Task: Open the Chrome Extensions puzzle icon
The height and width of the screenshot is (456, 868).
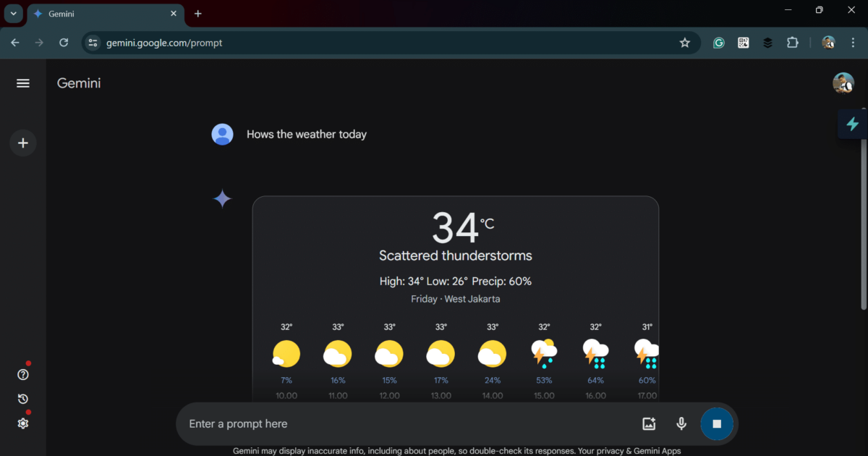Action: click(792, 43)
